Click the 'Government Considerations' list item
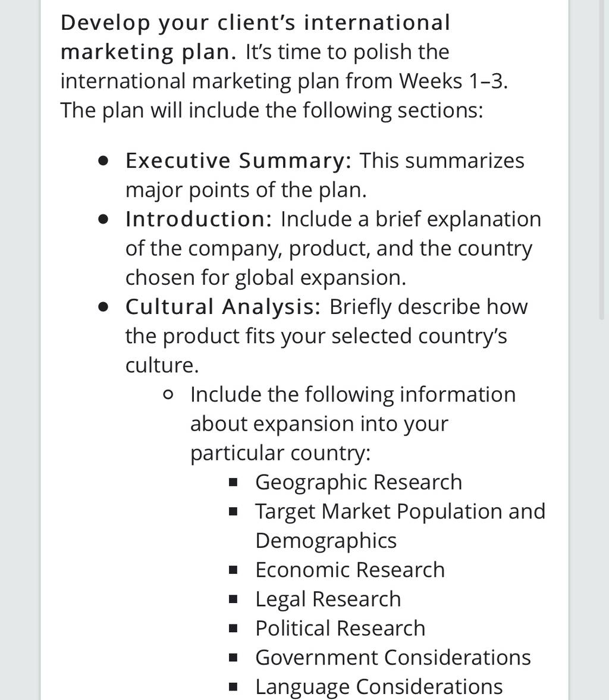The image size is (609, 700). click(393, 658)
